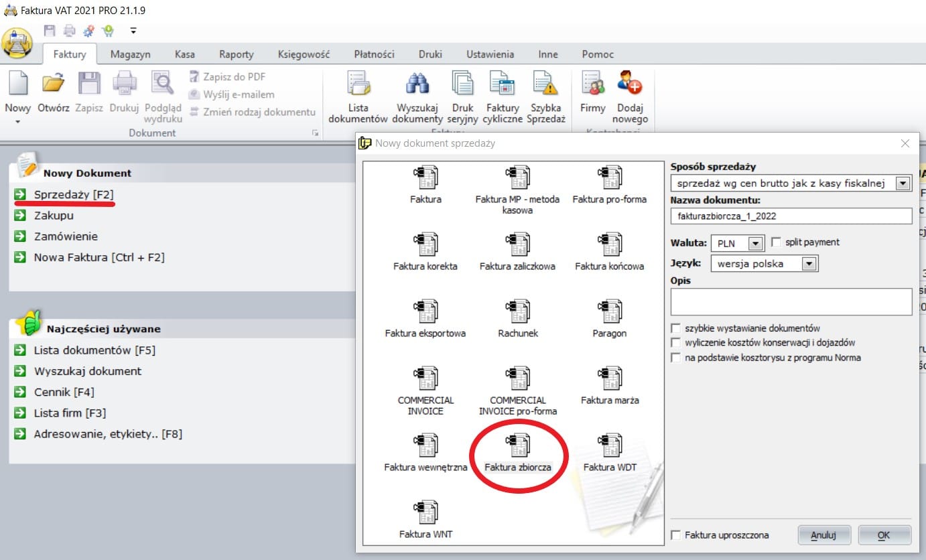The image size is (926, 560).
Task: Expand the Język language dropdown
Action: [809, 264]
